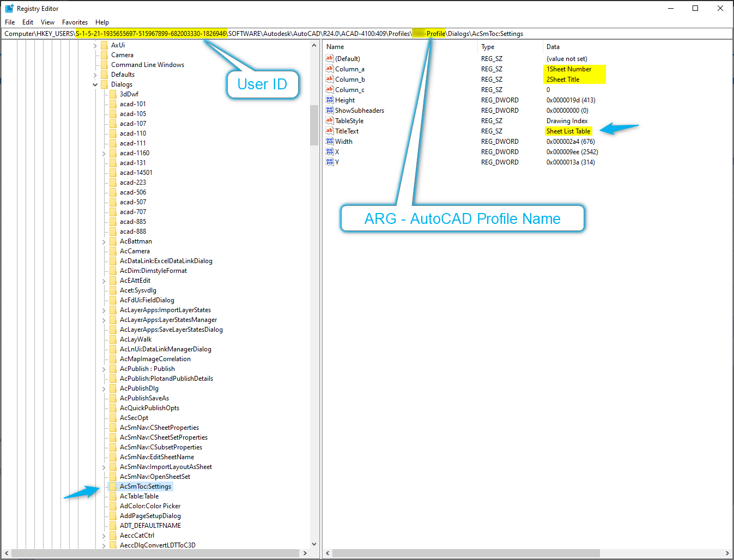734x560 pixels.
Task: Click the string icon beside TitleText
Action: (330, 131)
